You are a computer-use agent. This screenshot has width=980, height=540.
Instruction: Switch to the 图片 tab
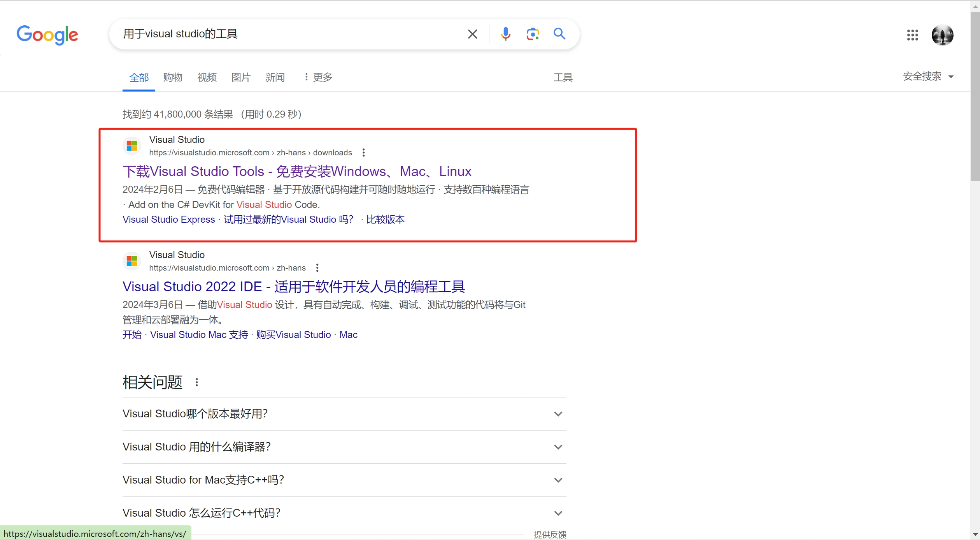pos(241,77)
